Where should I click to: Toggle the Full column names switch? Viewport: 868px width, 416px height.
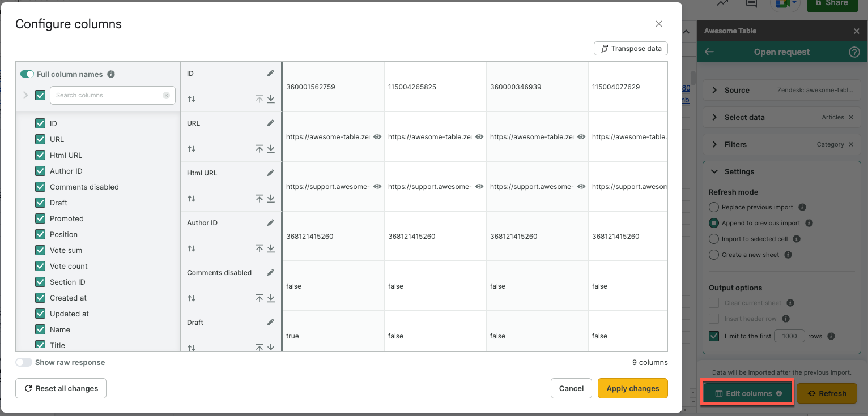coord(27,74)
